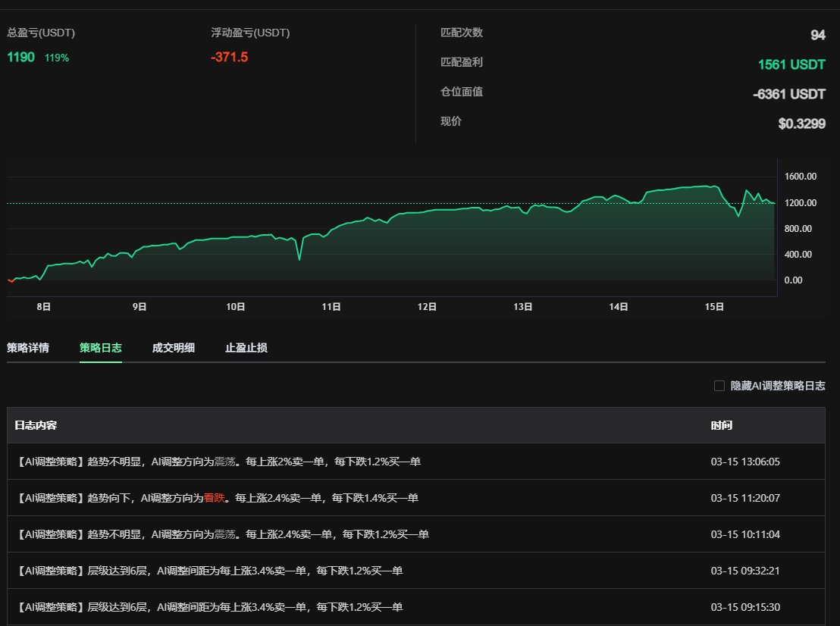Image resolution: width=840 pixels, height=626 pixels.
Task: Open the 策略日志 tab
Action: [x=100, y=348]
